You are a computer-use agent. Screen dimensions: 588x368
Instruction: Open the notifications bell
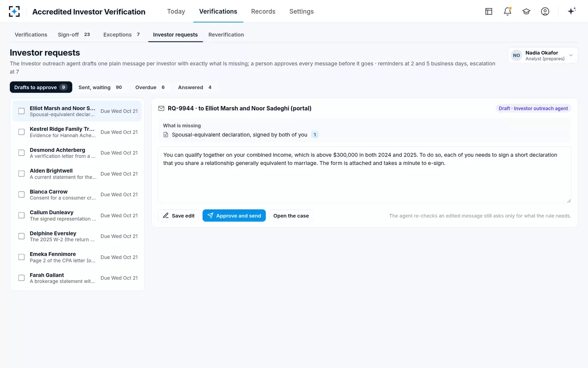tap(508, 11)
